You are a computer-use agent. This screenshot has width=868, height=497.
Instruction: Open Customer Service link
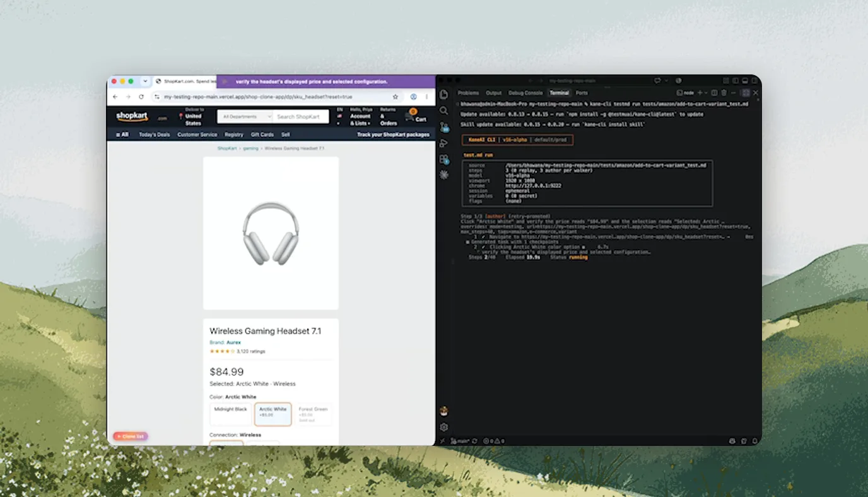click(197, 134)
